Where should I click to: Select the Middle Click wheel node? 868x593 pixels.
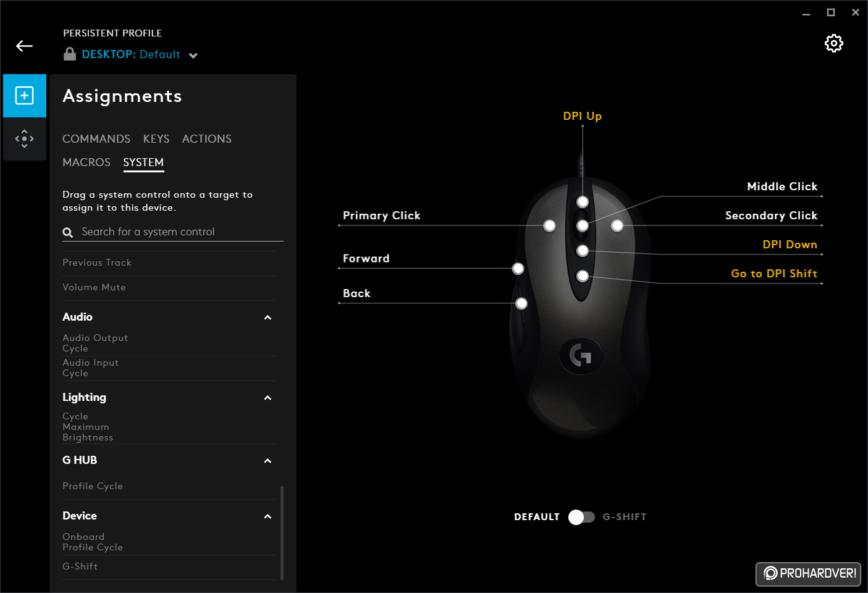(583, 226)
